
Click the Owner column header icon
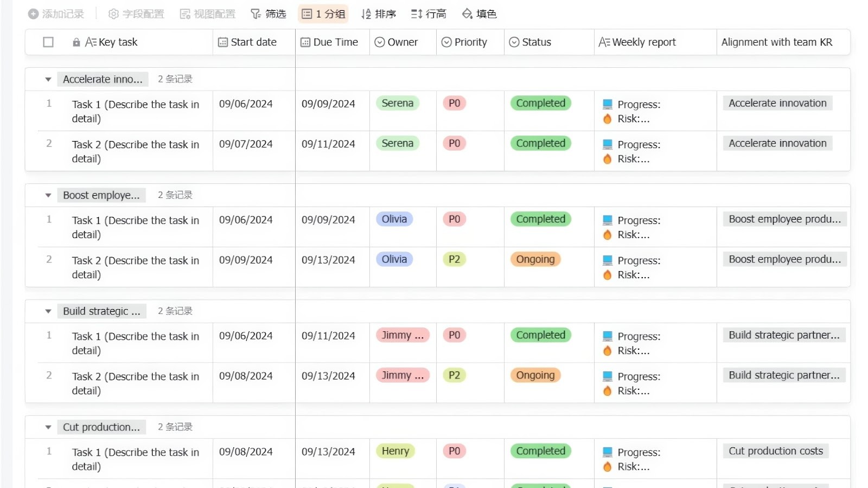[379, 42]
